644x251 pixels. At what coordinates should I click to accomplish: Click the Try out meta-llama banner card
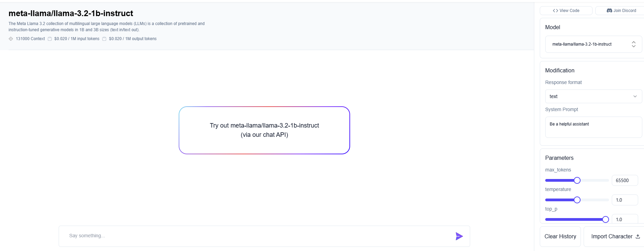point(264,130)
